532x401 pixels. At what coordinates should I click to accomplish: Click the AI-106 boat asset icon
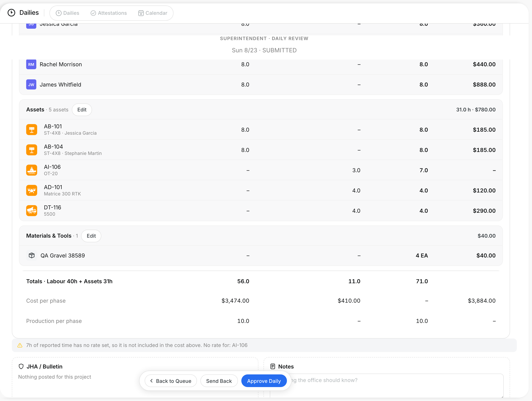(31, 170)
